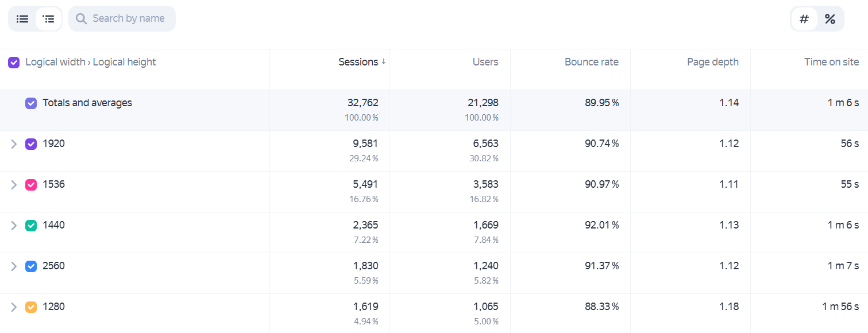The height and width of the screenshot is (333, 868).
Task: Uncheck the green 1440 checkbox
Action: click(x=31, y=226)
